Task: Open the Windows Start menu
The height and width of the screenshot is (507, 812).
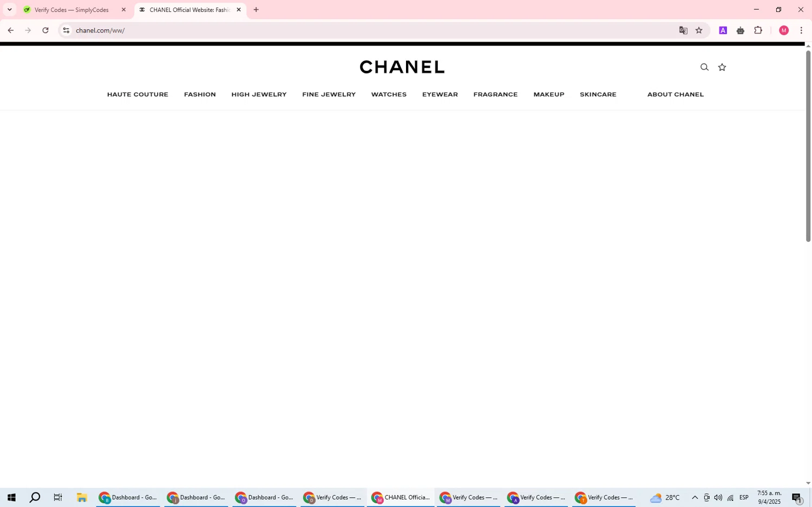Action: coord(11,498)
